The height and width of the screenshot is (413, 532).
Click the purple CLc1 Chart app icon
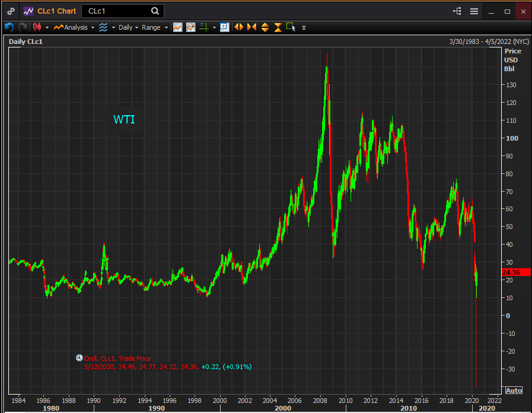28,11
